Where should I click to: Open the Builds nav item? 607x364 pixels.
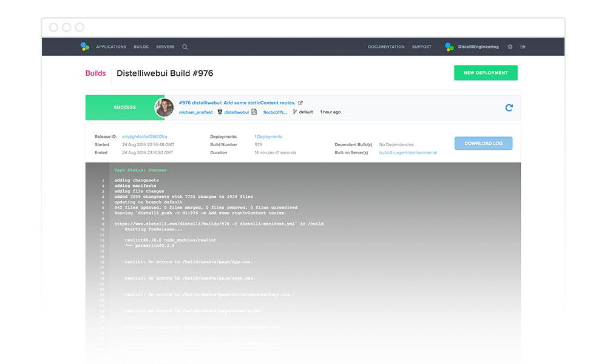pos(141,47)
